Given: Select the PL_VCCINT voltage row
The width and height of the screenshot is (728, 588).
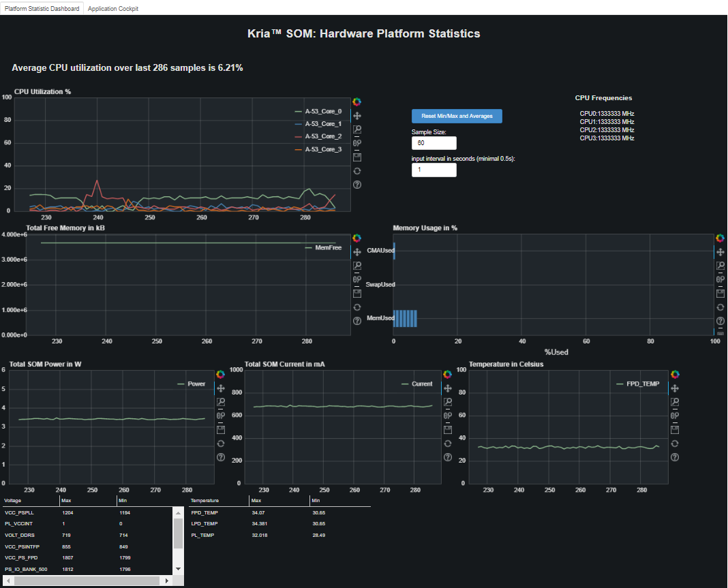Looking at the screenshot, I should tap(88, 524).
